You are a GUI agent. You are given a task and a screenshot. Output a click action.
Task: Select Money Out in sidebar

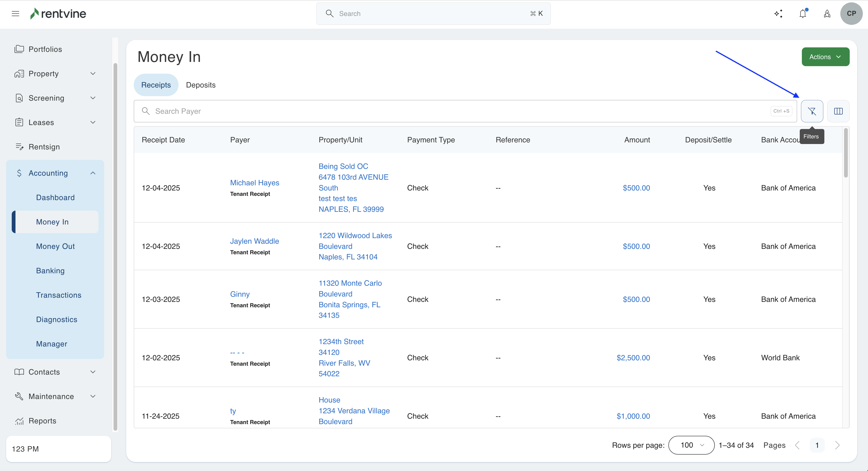pos(55,246)
